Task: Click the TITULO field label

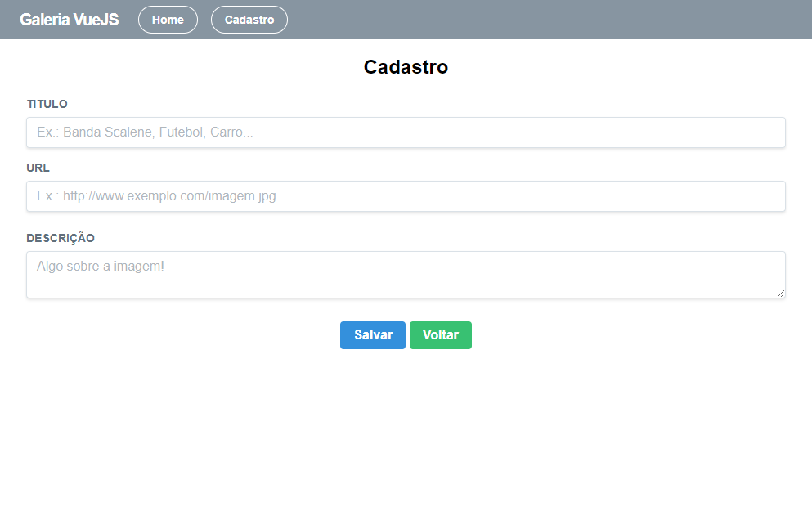Action: tap(47, 104)
